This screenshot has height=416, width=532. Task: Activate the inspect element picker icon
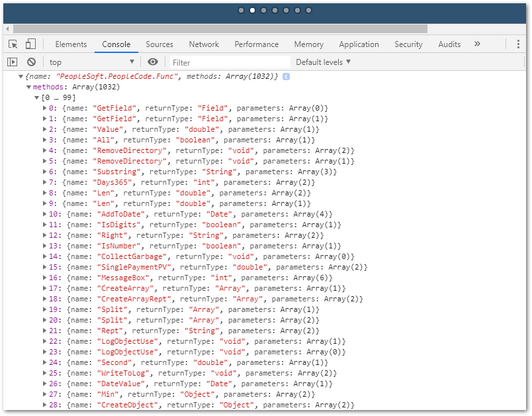13,44
